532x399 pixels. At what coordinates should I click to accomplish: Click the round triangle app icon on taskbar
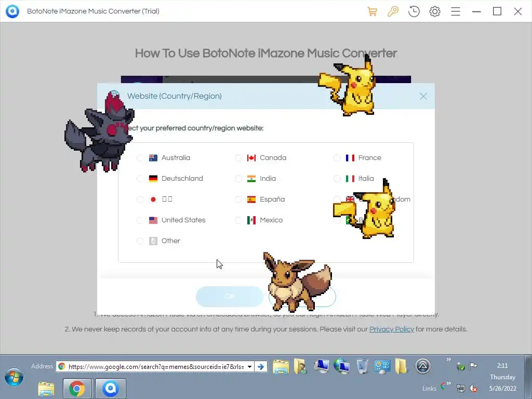click(423, 366)
